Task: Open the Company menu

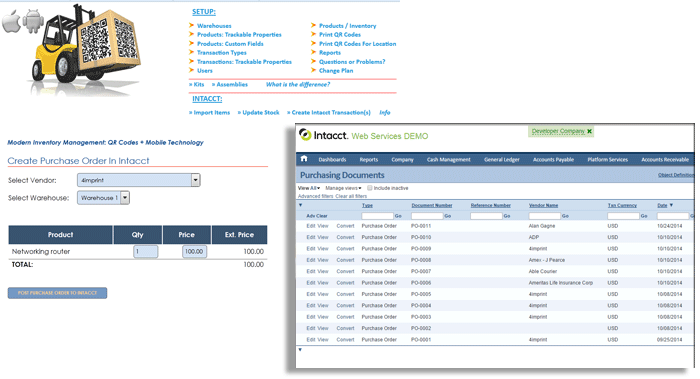Action: coord(403,159)
